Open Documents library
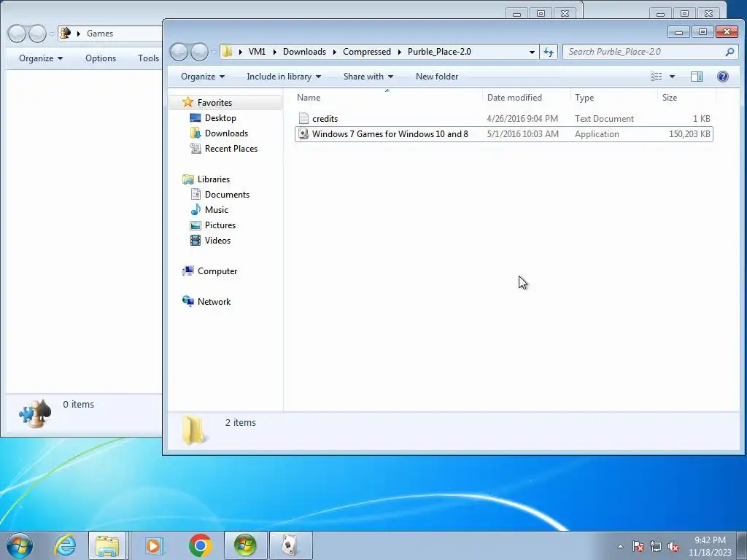 [227, 194]
